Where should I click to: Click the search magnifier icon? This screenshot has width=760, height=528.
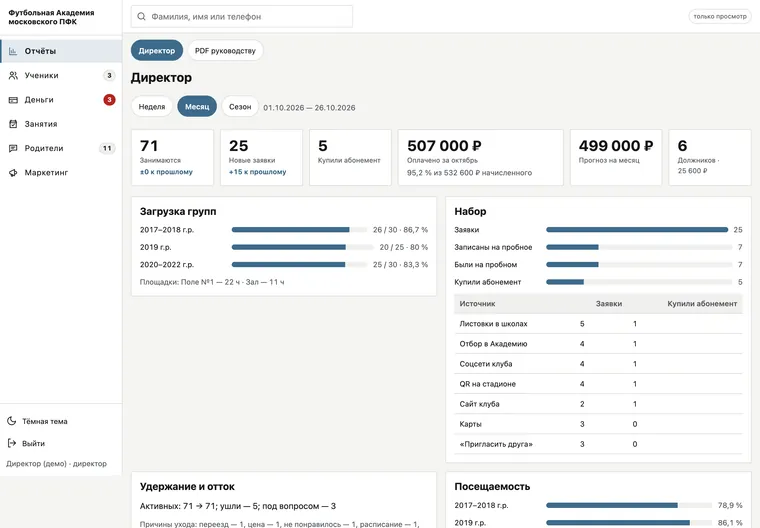point(141,16)
